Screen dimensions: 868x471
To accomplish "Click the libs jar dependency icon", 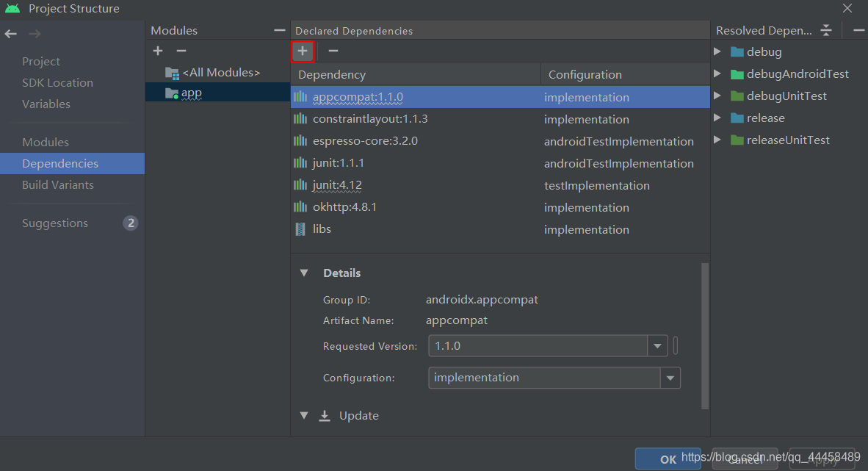I will click(x=300, y=229).
